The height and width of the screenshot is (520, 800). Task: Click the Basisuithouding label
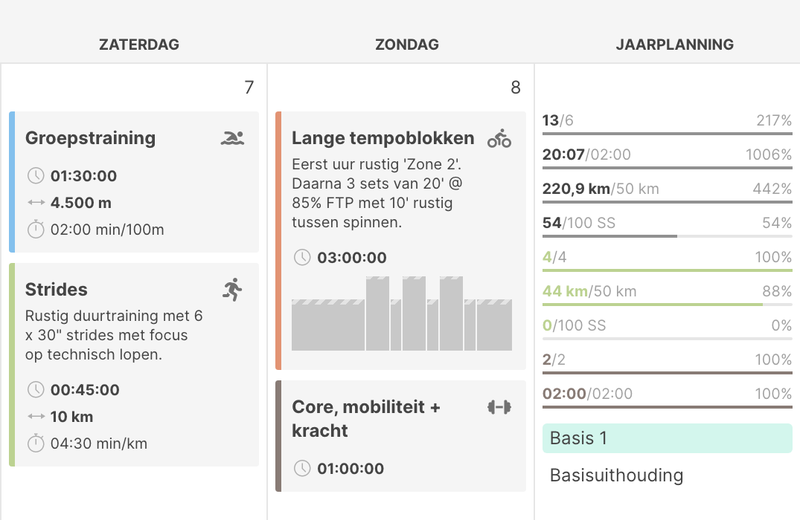[x=616, y=476]
